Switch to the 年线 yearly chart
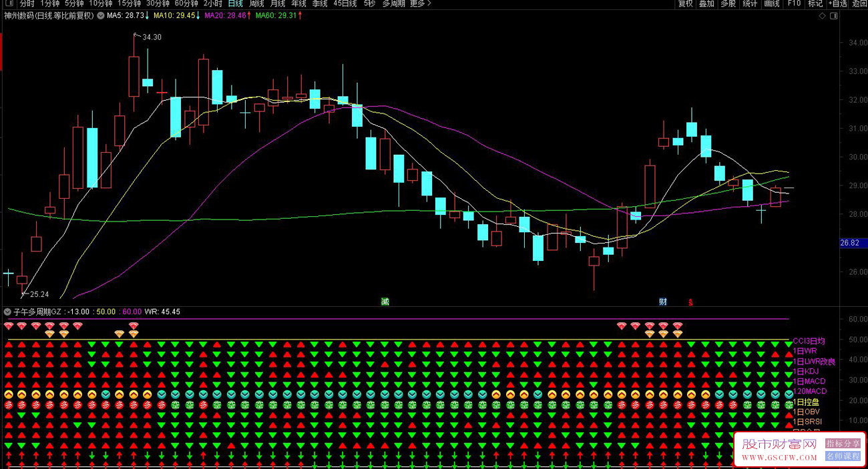868x469 pixels. point(298,3)
